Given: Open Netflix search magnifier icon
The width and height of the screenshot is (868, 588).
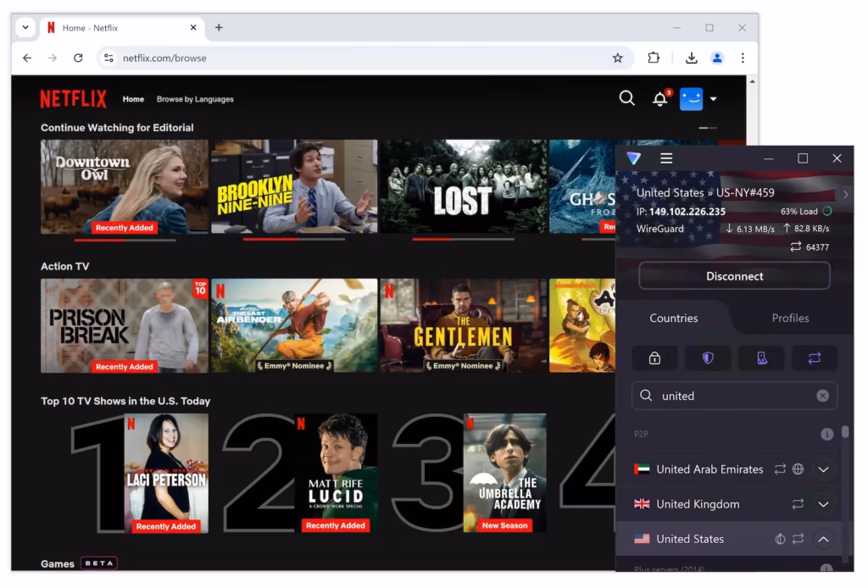Looking at the screenshot, I should [x=626, y=98].
